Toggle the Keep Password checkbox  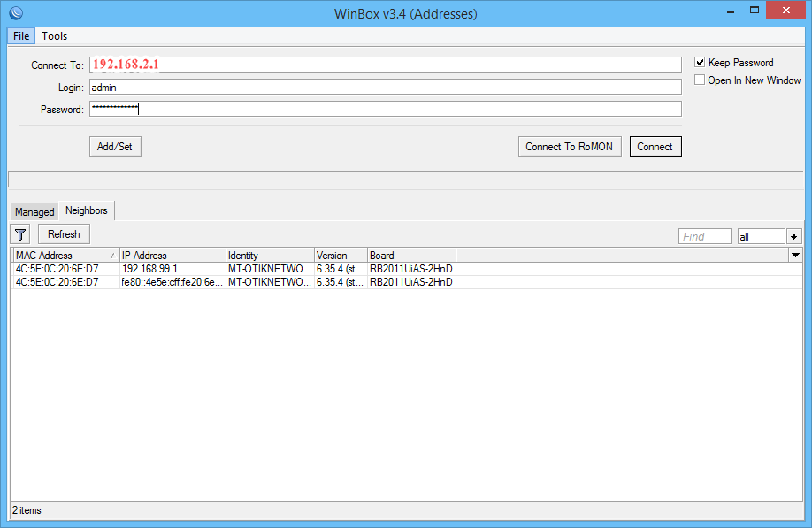click(700, 63)
